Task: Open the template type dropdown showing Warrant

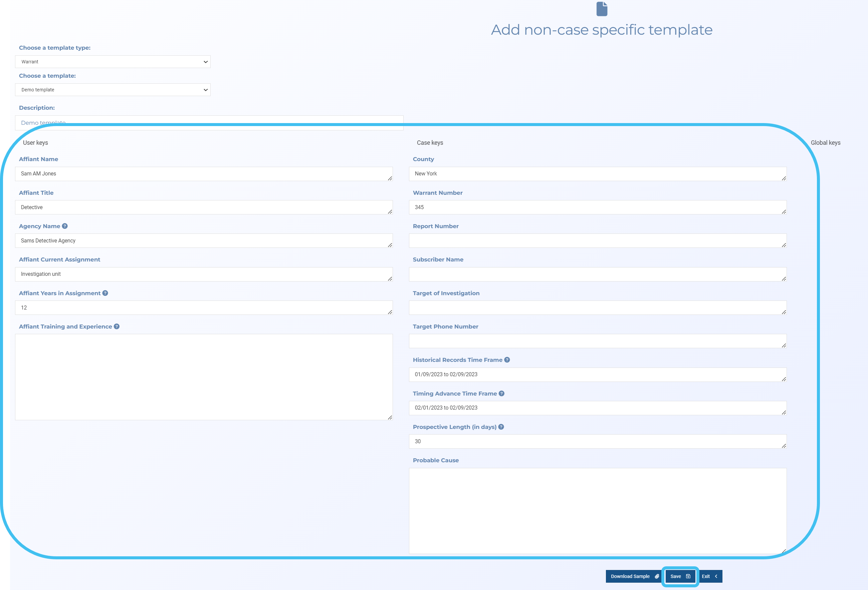Action: [113, 62]
